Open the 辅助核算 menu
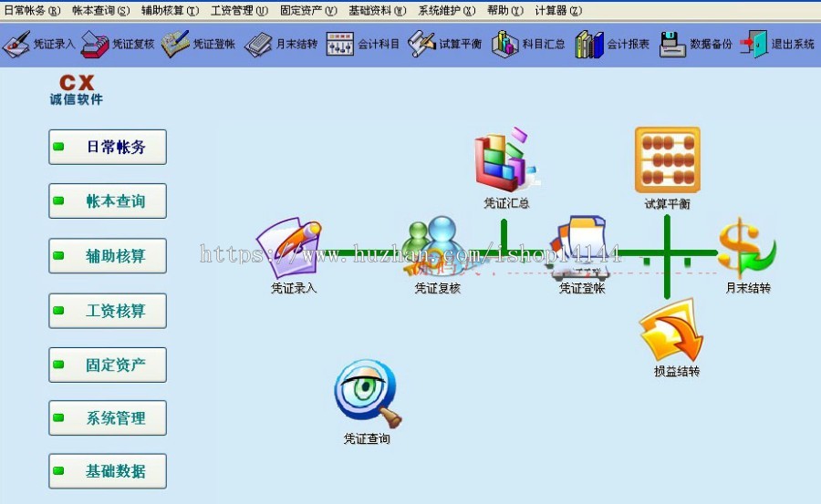This screenshot has height=504, width=821. point(171,10)
